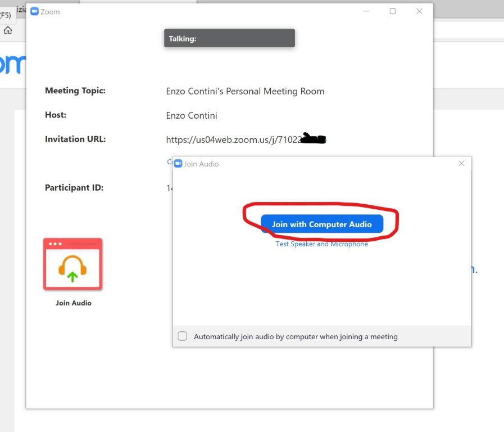Click the Enzo Contini host name
The image size is (504, 432).
click(x=192, y=115)
